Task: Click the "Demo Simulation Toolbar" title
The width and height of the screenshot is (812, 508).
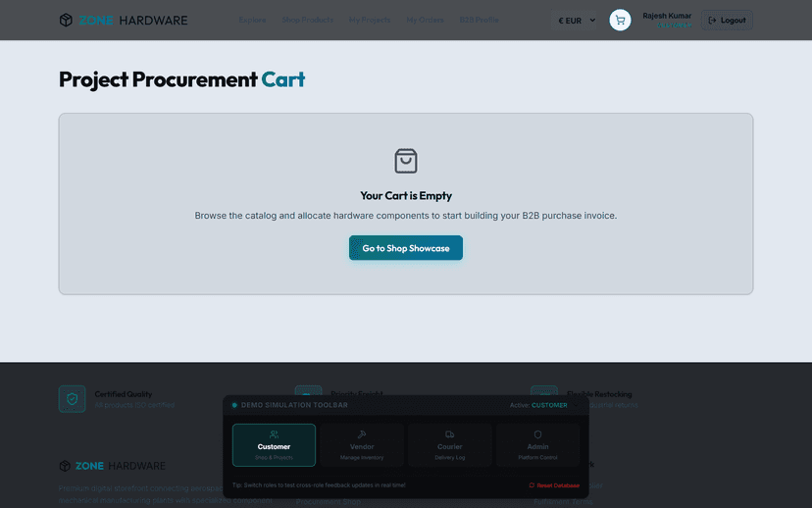Action: (294, 405)
